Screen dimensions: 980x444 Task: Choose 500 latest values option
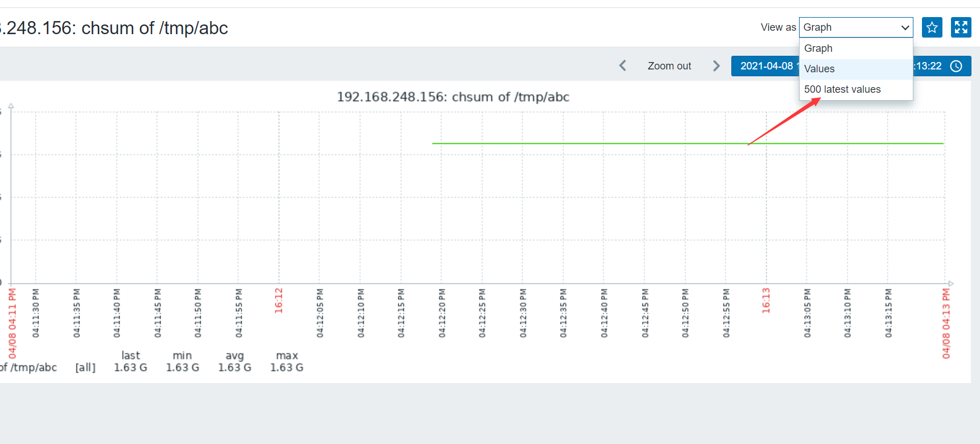click(x=856, y=89)
